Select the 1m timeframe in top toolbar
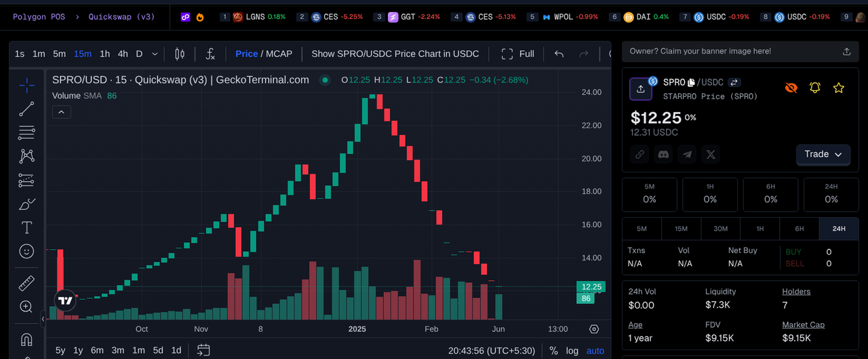The width and height of the screenshot is (868, 359). [39, 54]
